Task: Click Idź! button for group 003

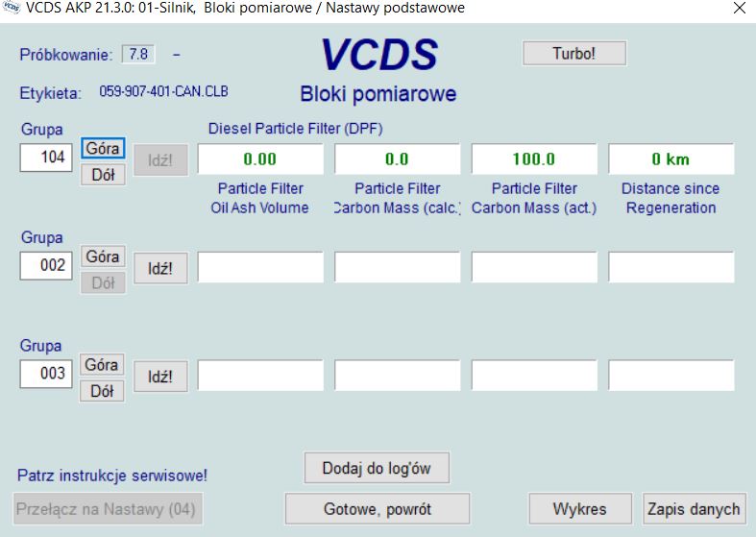Action: coord(160,377)
